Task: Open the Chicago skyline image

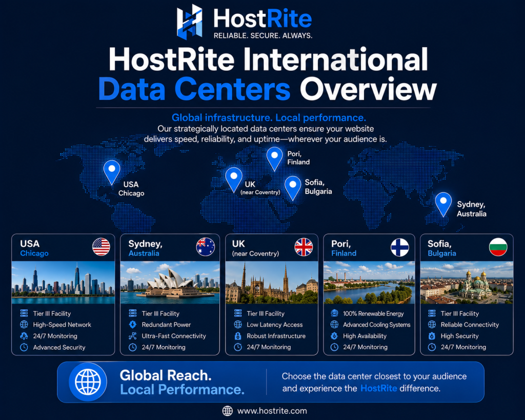Action: [63, 283]
